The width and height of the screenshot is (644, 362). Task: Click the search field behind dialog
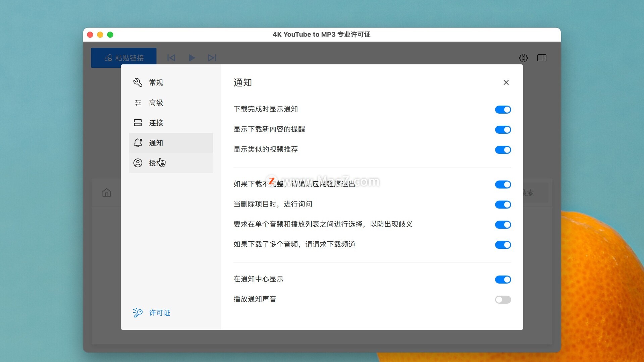(x=536, y=193)
